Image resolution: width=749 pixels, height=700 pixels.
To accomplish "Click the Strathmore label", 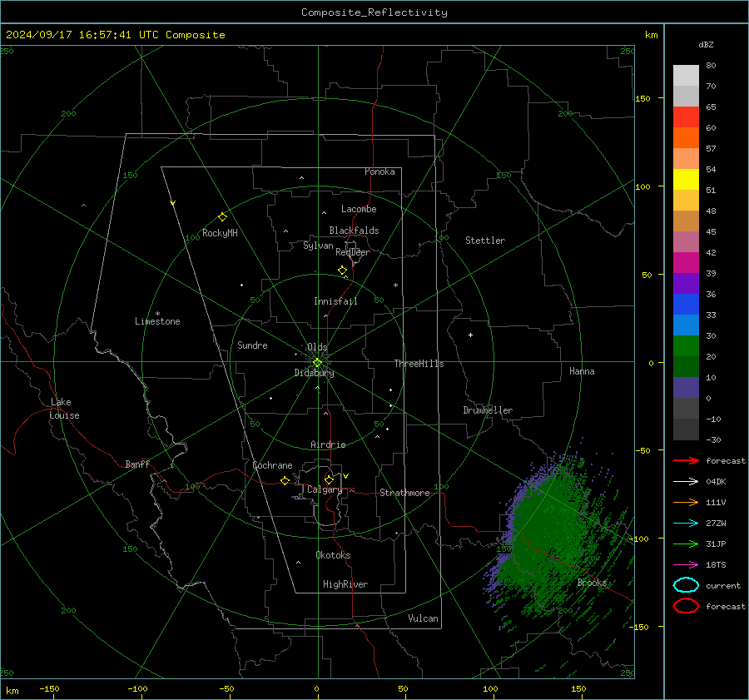I will [404, 493].
